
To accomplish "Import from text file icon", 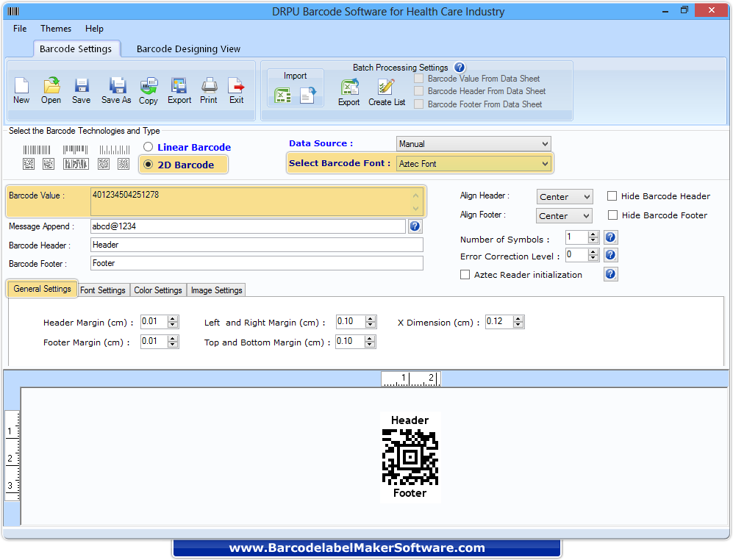I will 308,96.
